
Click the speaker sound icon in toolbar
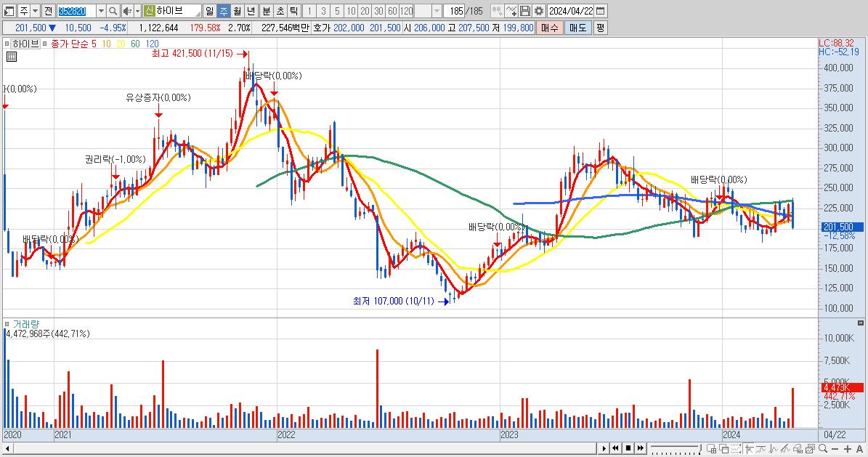coord(127,10)
